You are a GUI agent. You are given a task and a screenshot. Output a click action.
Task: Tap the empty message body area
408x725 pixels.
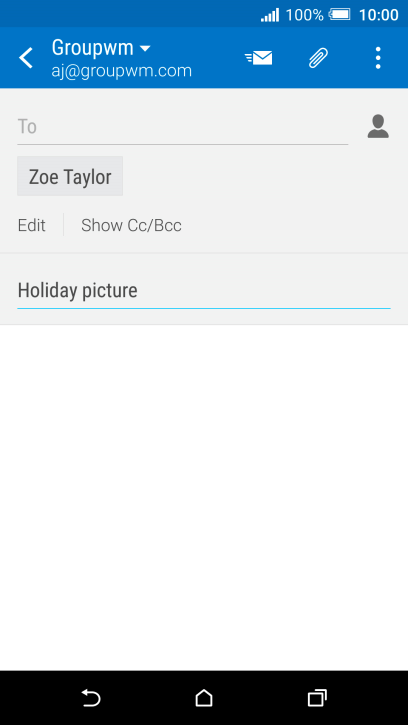point(204,497)
